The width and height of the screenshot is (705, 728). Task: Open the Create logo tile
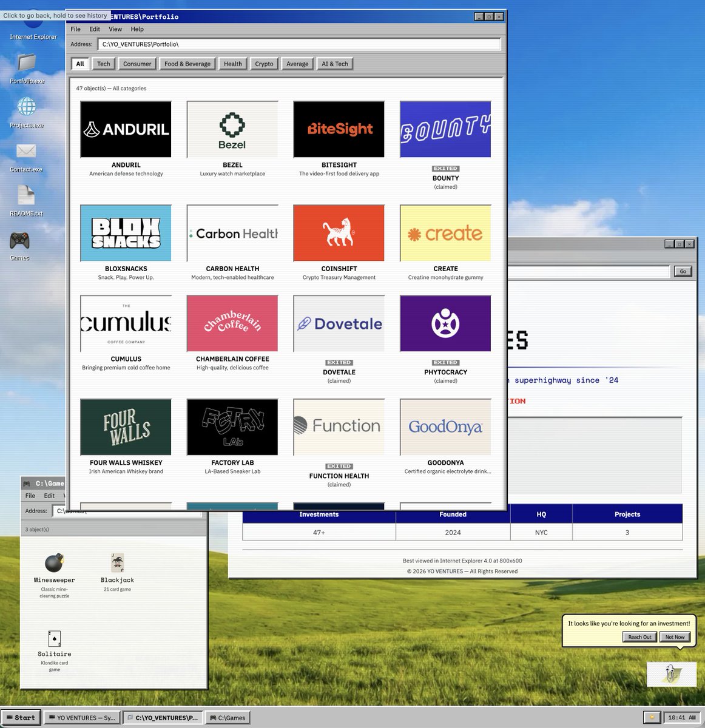point(445,233)
